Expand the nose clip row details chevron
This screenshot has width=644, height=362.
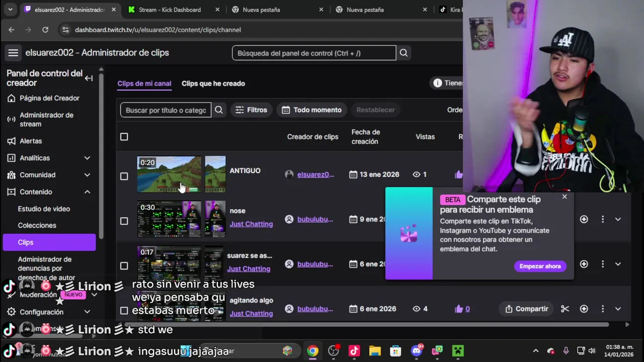(618, 219)
